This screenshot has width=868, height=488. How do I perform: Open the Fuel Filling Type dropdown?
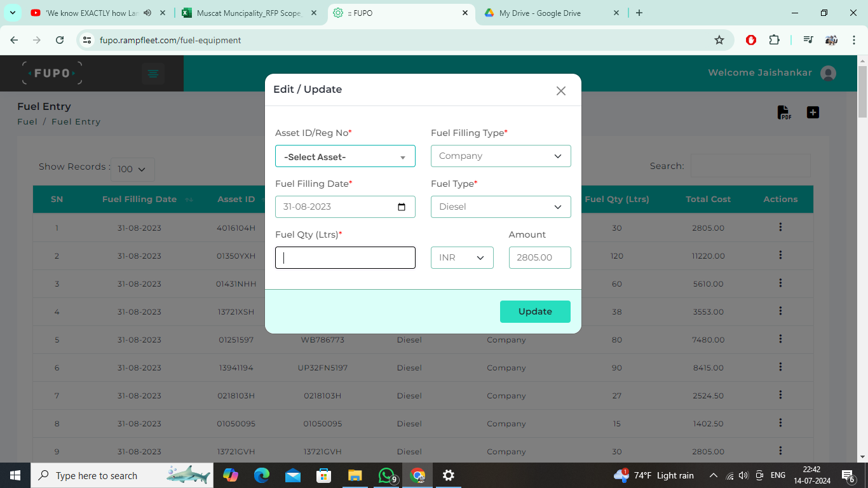[501, 156]
